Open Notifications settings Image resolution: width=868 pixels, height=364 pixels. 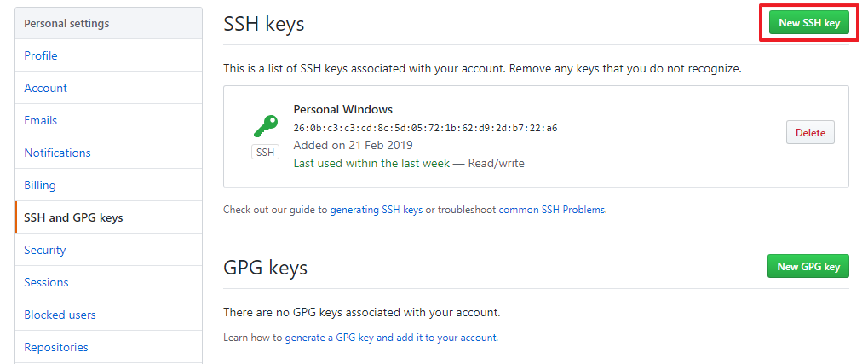[x=57, y=153]
